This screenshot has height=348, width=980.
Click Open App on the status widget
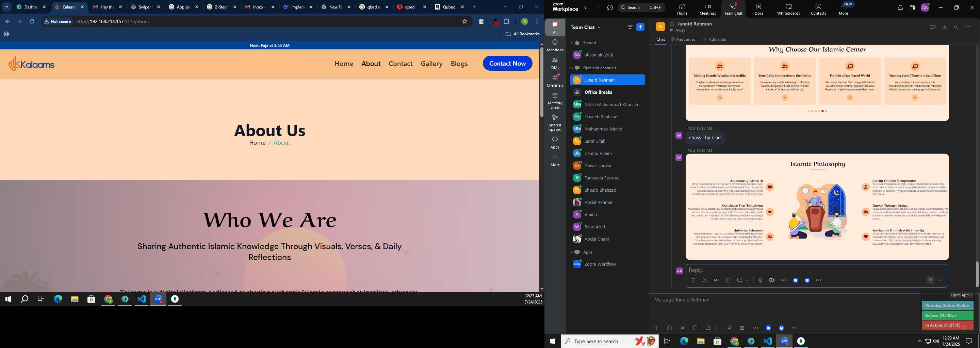[961, 295]
